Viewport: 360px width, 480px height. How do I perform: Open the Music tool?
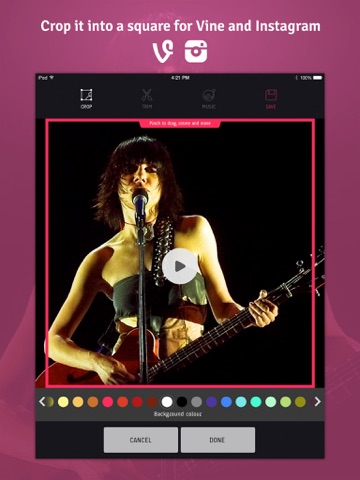coord(209,95)
